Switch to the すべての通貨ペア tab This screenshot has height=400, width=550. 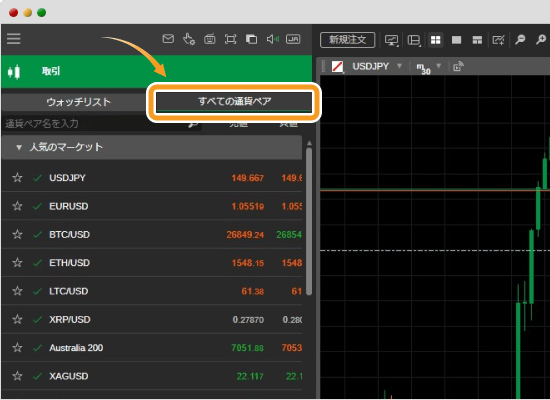(234, 102)
